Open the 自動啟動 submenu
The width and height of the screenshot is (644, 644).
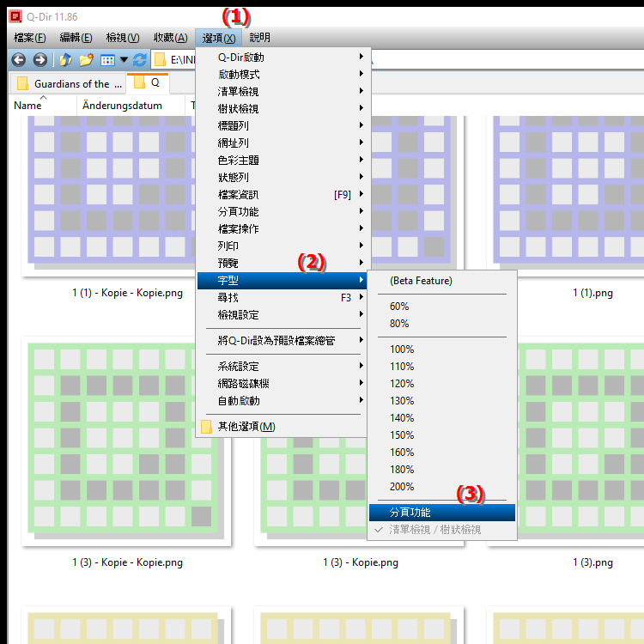click(x=283, y=401)
